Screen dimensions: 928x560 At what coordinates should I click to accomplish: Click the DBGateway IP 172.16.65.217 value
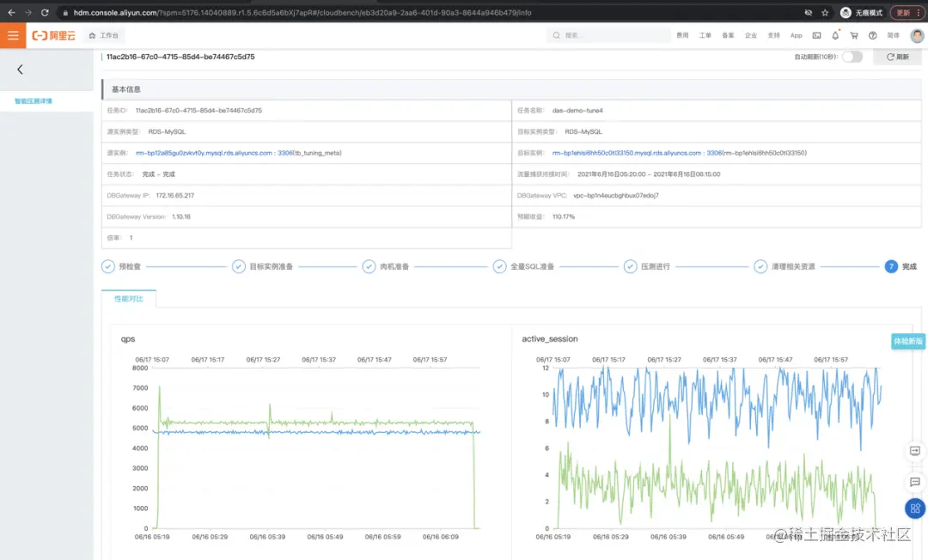[174, 195]
